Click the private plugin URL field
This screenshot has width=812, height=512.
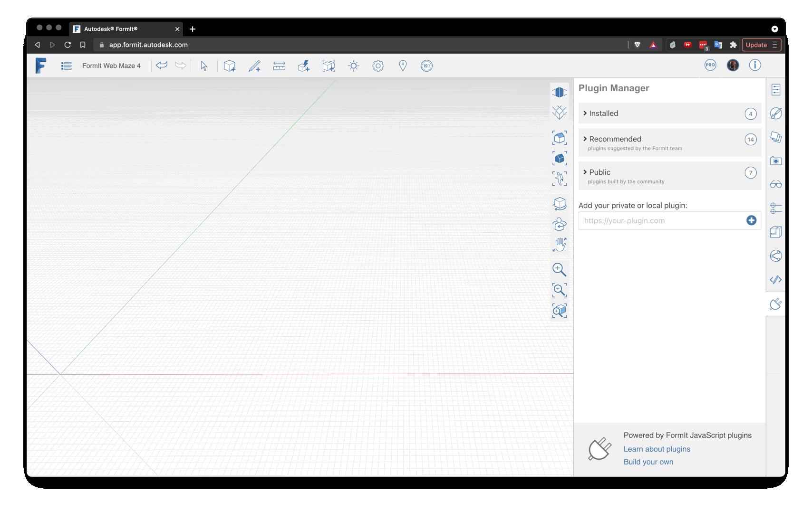661,221
